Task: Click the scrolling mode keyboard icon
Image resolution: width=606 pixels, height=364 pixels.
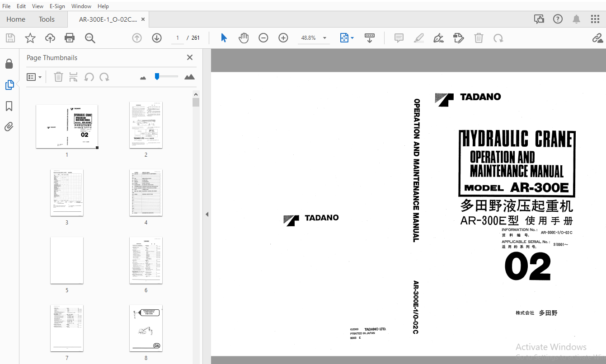Action: pyautogui.click(x=370, y=38)
